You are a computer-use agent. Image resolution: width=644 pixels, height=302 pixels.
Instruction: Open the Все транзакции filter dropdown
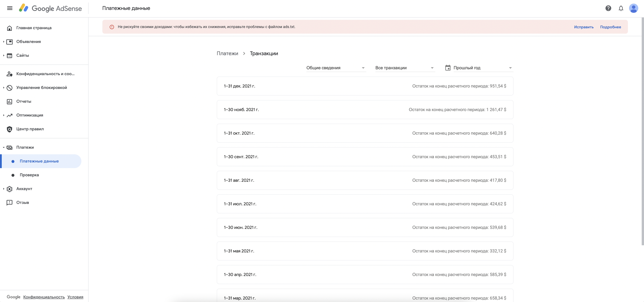(405, 68)
